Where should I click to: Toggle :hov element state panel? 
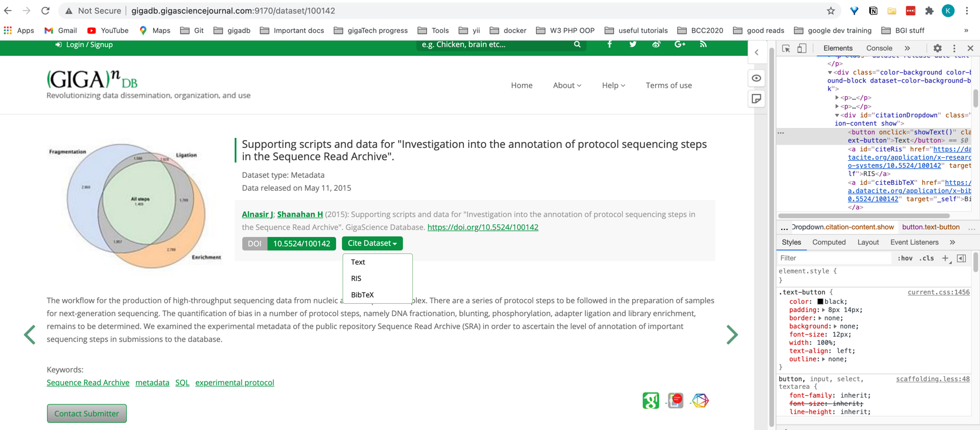(x=905, y=258)
